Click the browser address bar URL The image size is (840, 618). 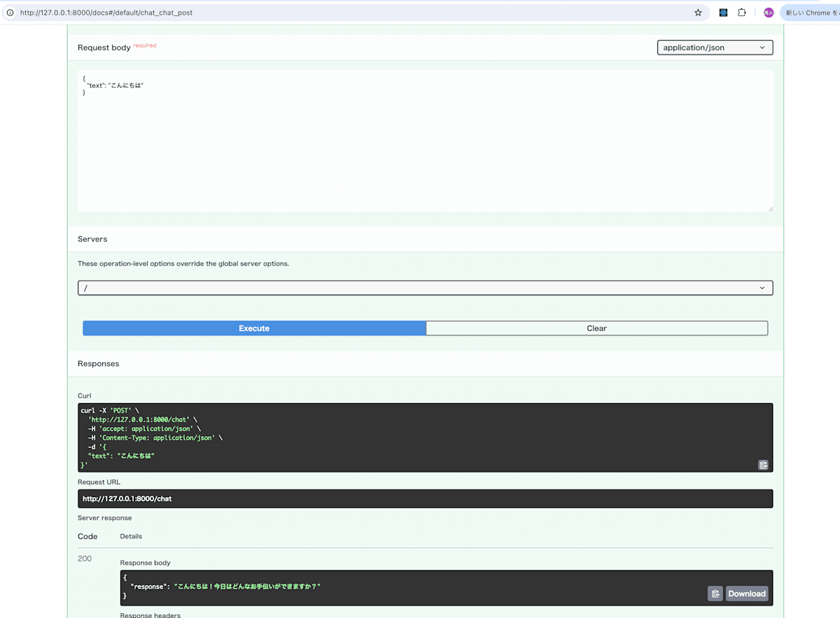(106, 13)
